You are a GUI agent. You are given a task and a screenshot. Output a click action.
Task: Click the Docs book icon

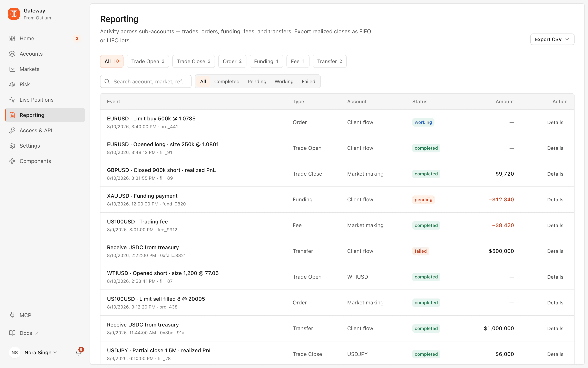pos(12,333)
